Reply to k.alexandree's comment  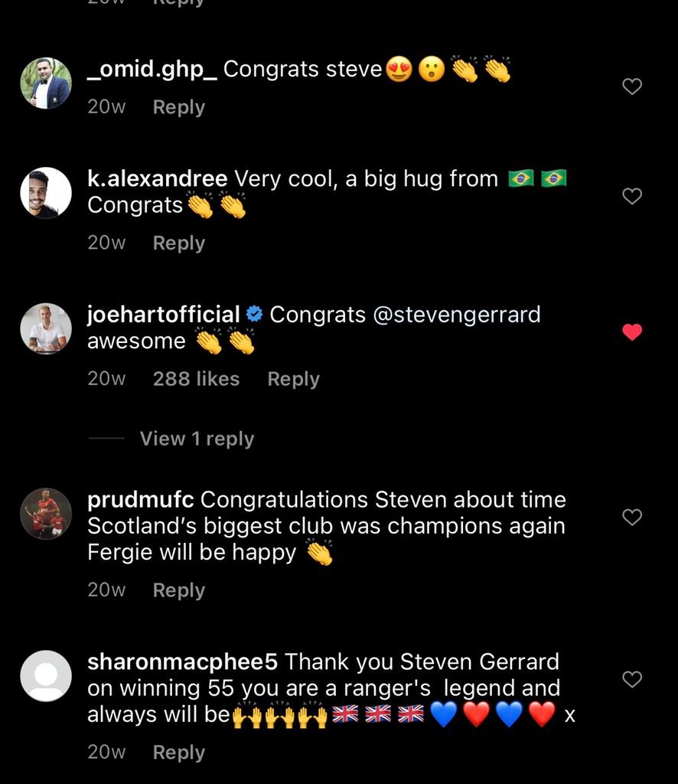pos(179,243)
